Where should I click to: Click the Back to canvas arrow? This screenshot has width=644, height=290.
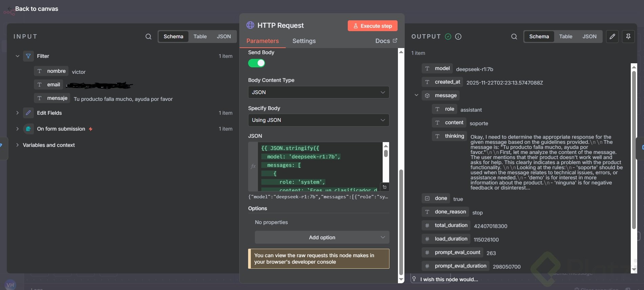pyautogui.click(x=9, y=9)
